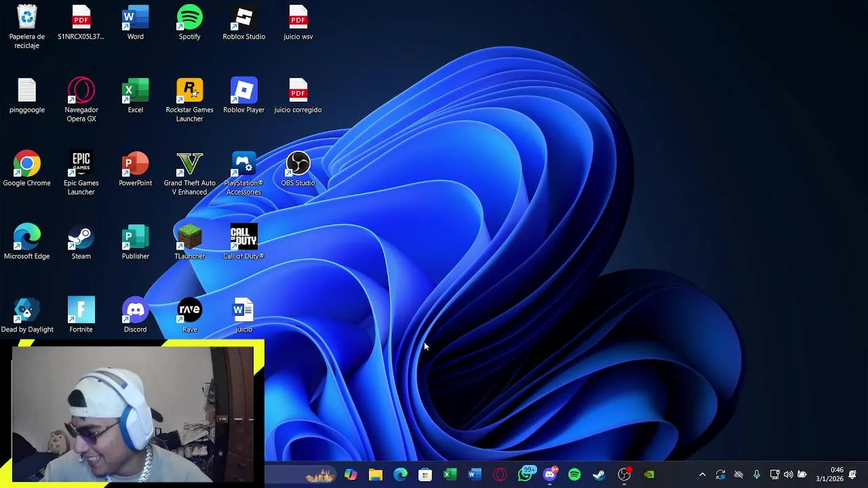Select the Roblox Player shortcut
Image resolution: width=868 pixels, height=488 pixels.
pyautogui.click(x=244, y=95)
